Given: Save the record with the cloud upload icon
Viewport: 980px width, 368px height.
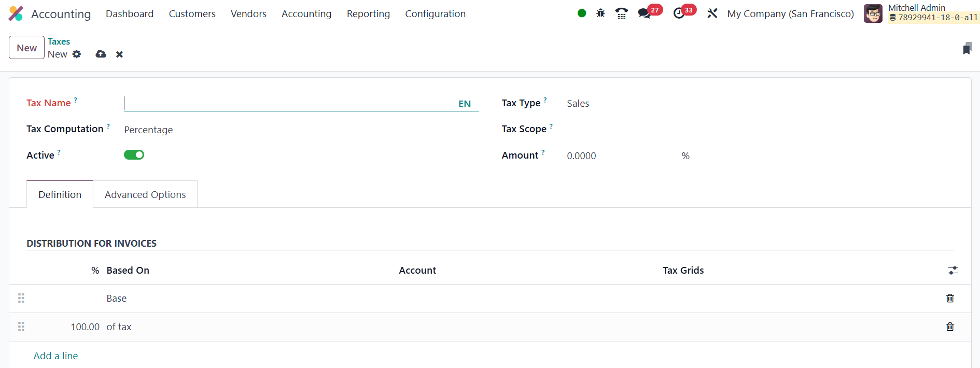Looking at the screenshot, I should (x=101, y=54).
